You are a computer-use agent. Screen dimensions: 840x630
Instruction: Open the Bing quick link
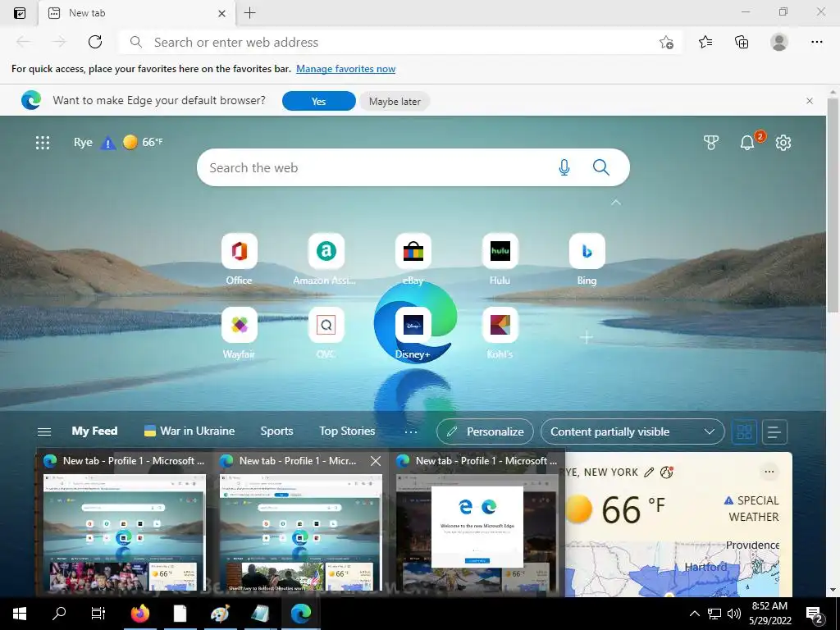[587, 259]
